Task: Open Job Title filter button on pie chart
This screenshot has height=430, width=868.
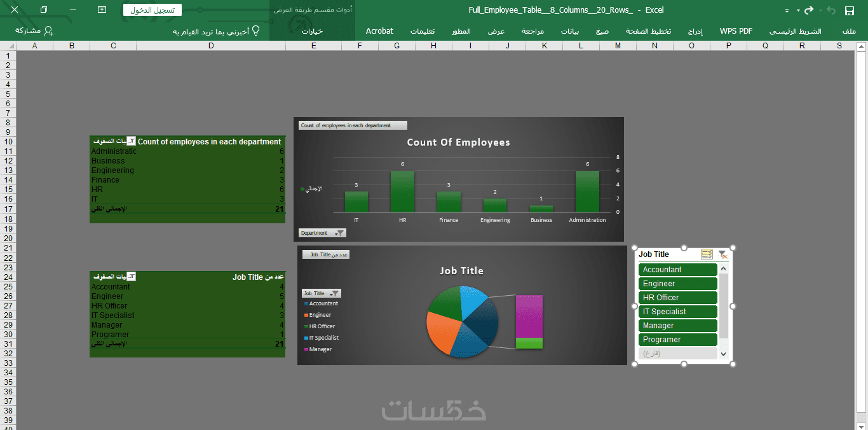Action: coord(322,293)
